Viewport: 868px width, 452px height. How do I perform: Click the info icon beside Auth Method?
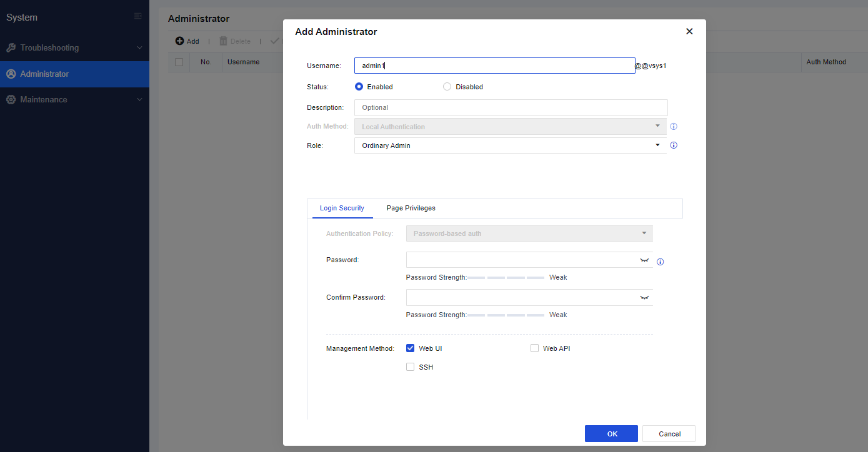pos(674,127)
